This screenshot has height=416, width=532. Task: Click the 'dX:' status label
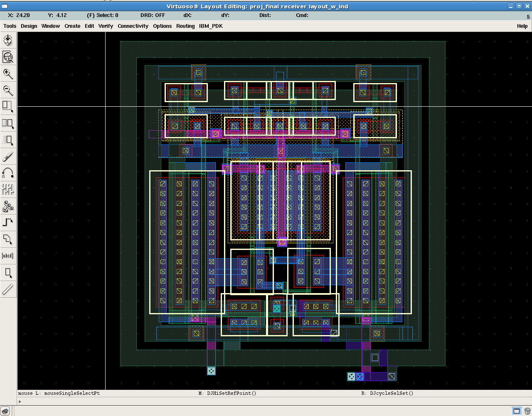coord(187,15)
